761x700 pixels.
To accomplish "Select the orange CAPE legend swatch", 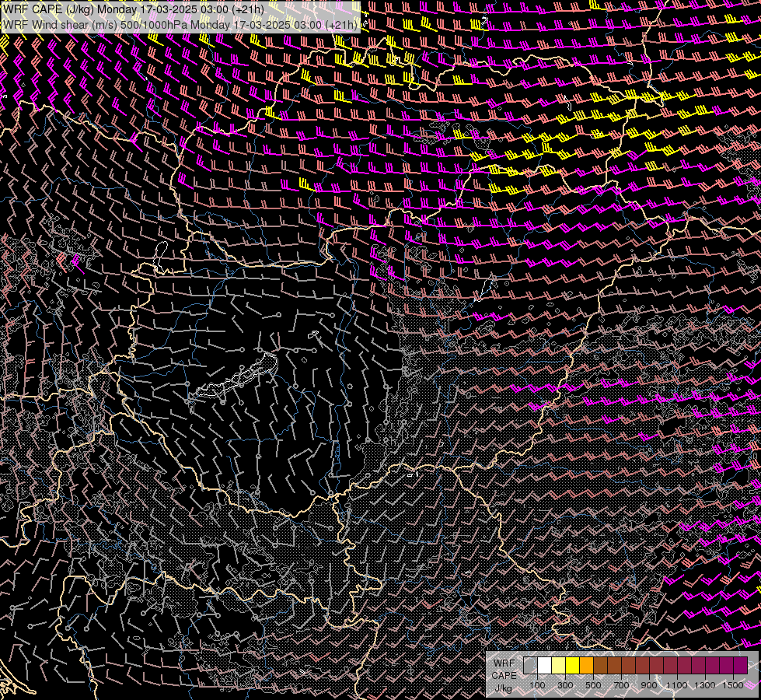I will [x=586, y=666].
